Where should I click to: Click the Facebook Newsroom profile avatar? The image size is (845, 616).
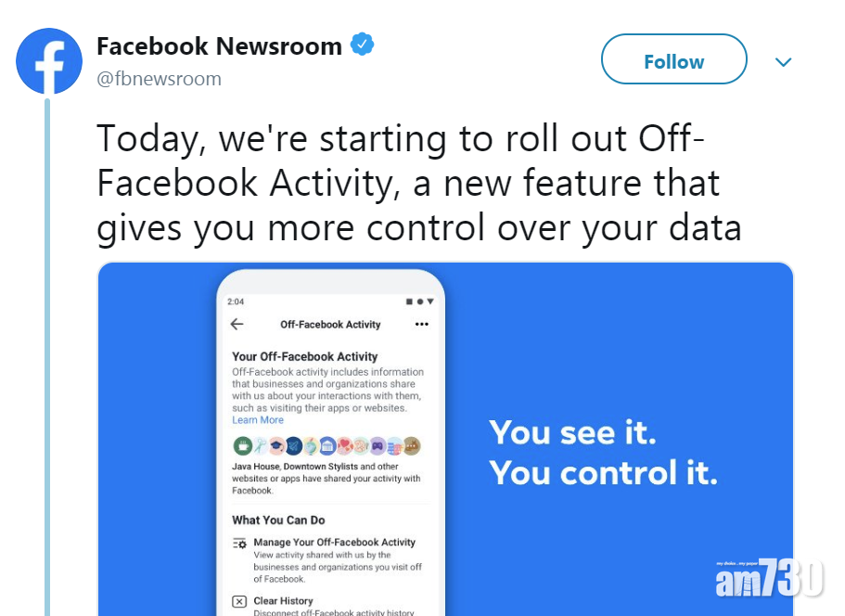click(x=49, y=61)
